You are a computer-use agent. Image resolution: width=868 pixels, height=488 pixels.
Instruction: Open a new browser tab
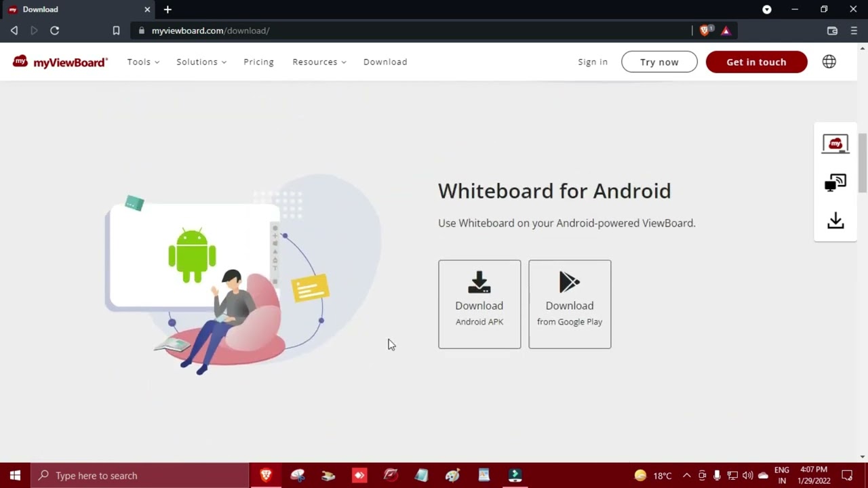click(x=167, y=9)
